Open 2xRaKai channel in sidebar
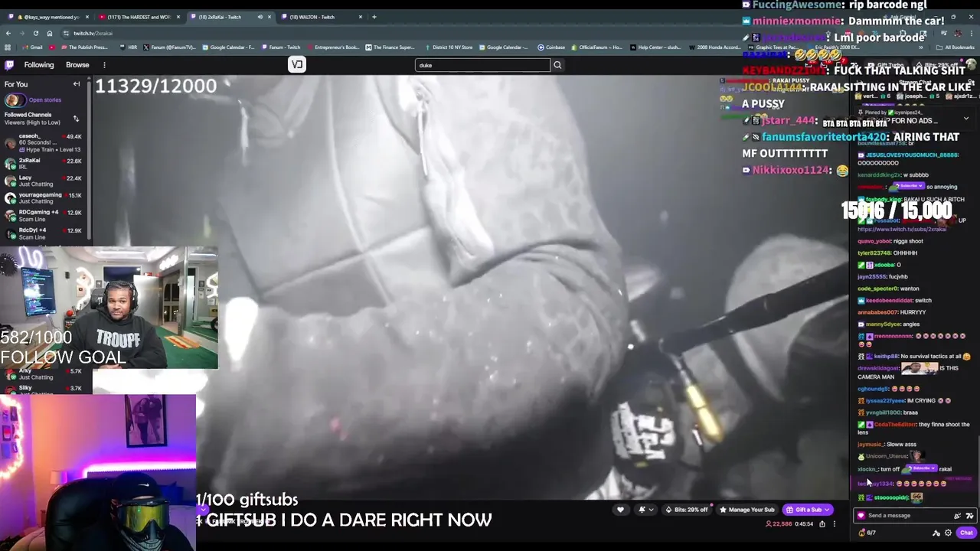Viewport: 980px width, 551px height. pyautogui.click(x=43, y=164)
